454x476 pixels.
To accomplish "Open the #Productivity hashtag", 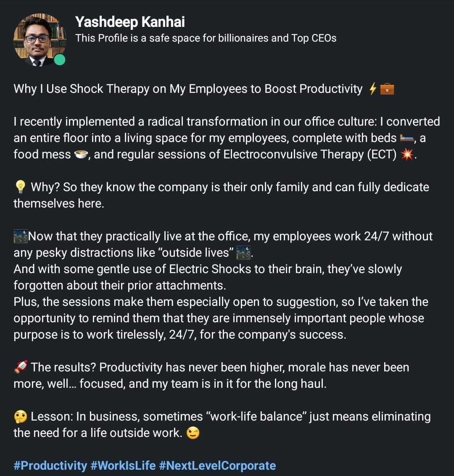I will 50,465.
